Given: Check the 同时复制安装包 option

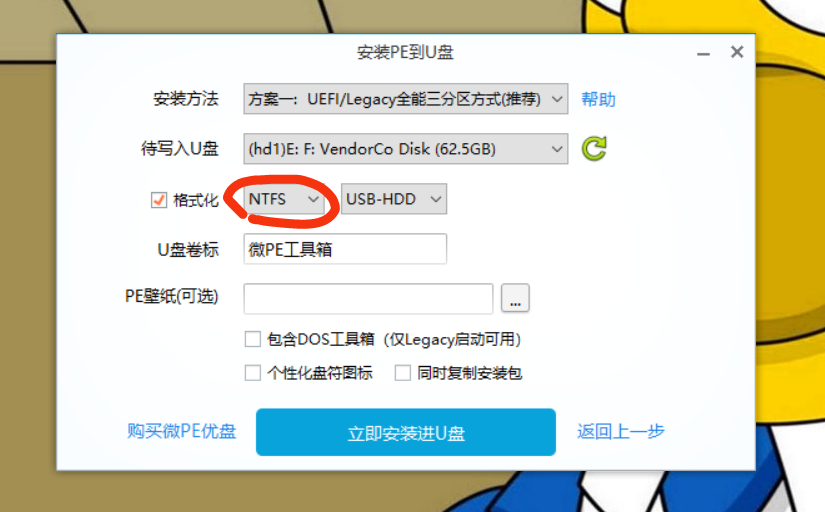Looking at the screenshot, I should tap(403, 373).
